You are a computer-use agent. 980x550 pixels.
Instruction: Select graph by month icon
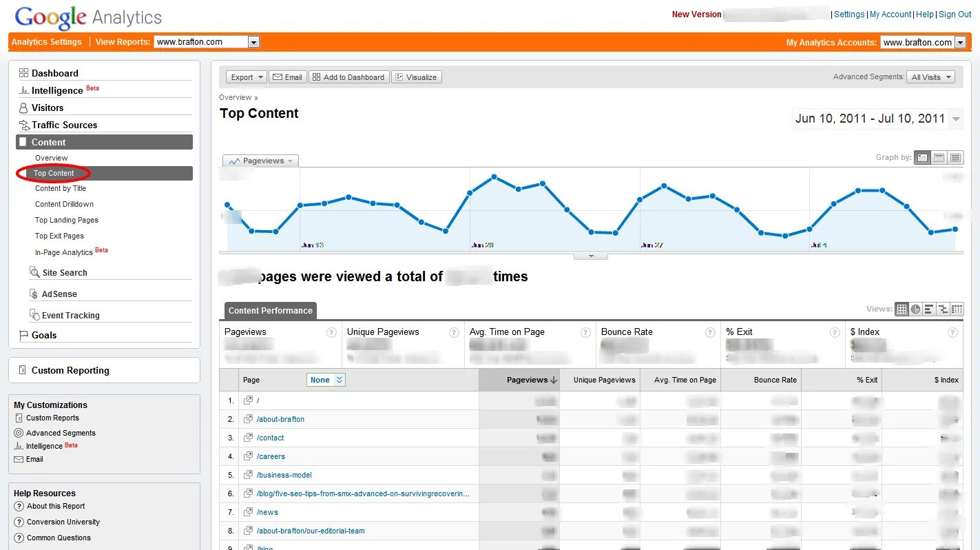click(x=955, y=158)
